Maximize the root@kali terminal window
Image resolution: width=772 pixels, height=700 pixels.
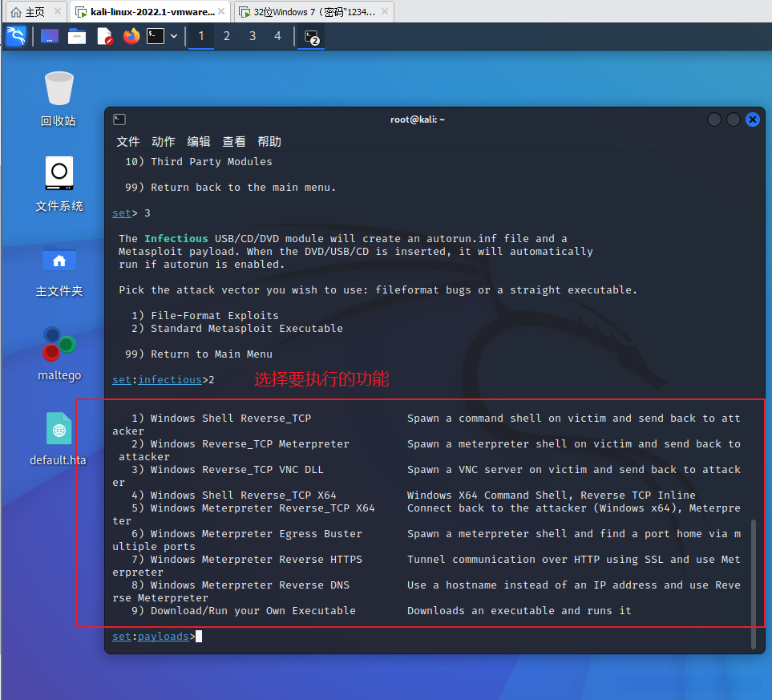[x=733, y=119]
